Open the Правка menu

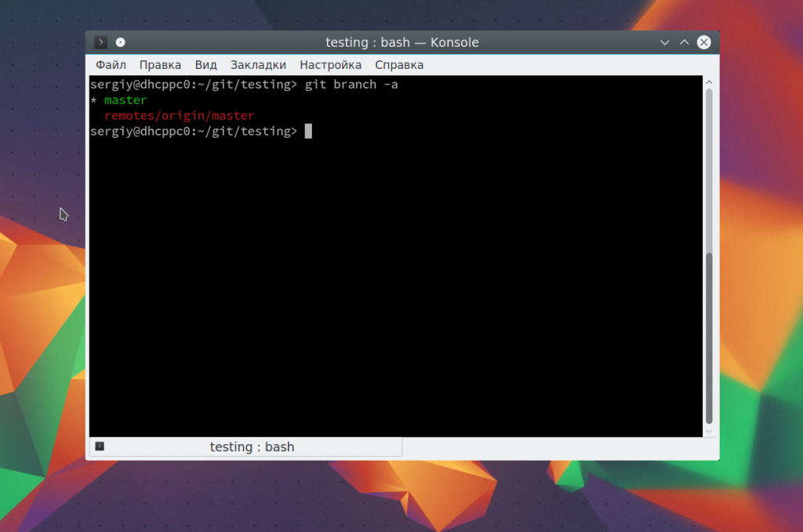click(160, 65)
